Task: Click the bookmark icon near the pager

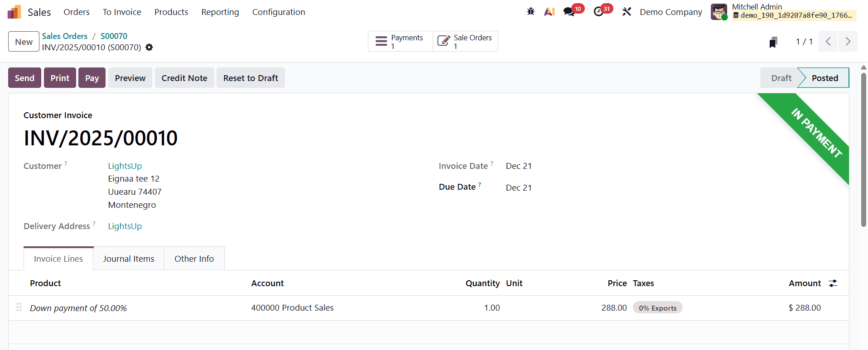Action: click(x=773, y=41)
